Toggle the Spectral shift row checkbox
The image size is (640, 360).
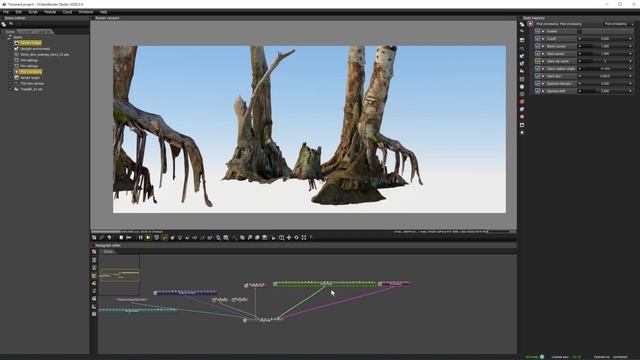click(538, 91)
